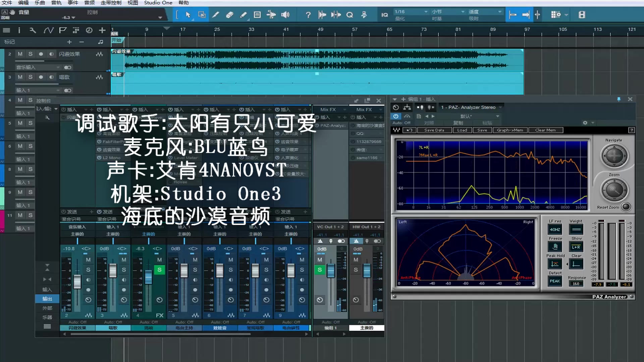Click the Show L+R button in PAZ
The height and width of the screenshot is (362, 644).
576,247
